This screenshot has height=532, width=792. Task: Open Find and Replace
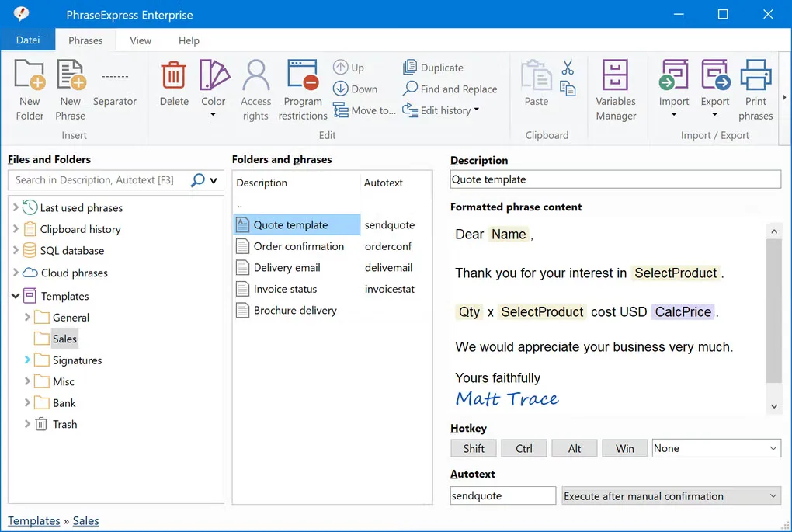coord(450,89)
